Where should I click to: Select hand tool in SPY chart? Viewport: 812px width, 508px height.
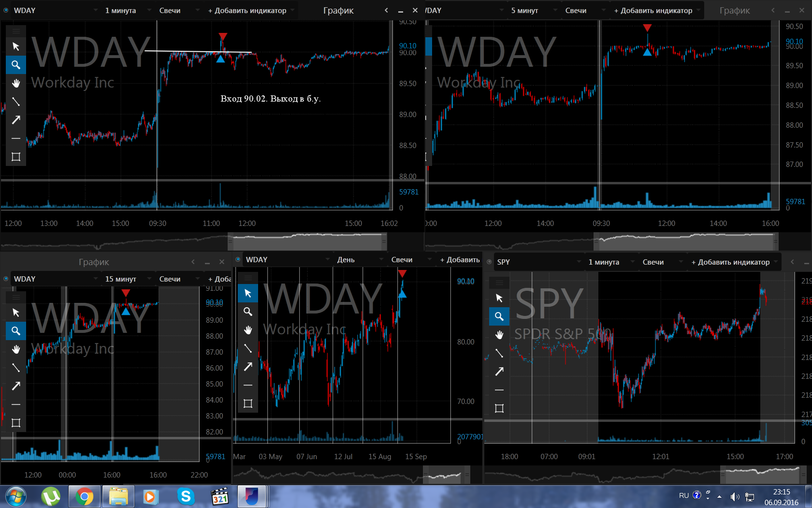(x=499, y=335)
